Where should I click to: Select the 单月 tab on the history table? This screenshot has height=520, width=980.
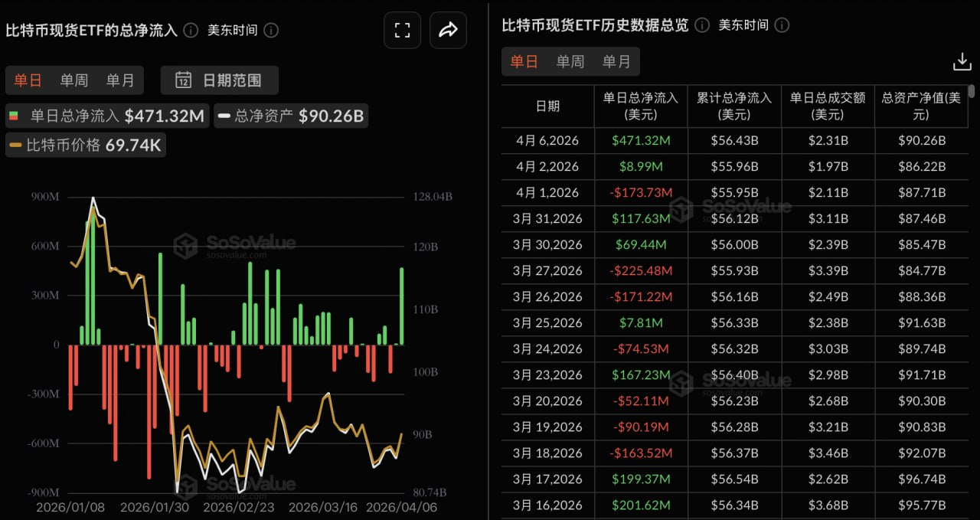pos(616,61)
